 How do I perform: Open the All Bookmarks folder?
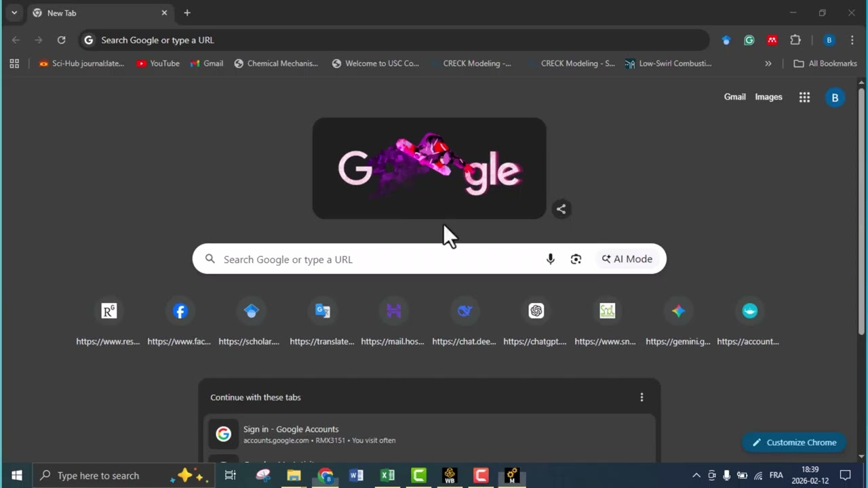pyautogui.click(x=825, y=63)
